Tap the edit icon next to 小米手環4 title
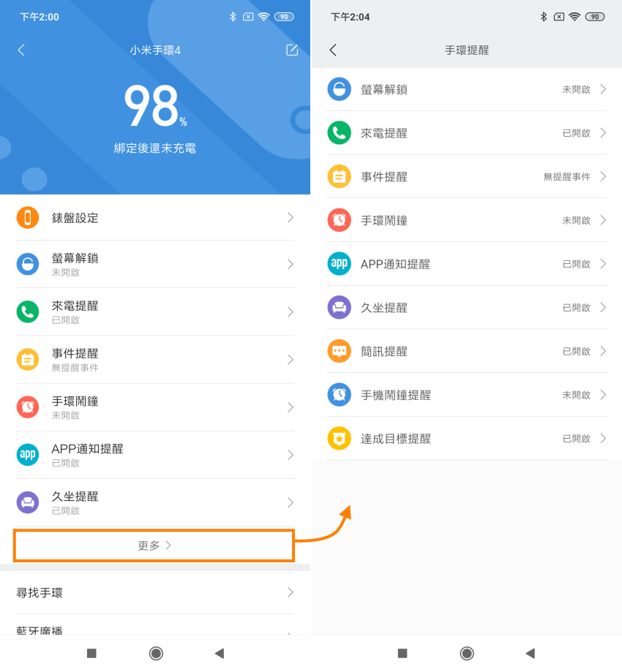The height and width of the screenshot is (672, 622). tap(292, 50)
